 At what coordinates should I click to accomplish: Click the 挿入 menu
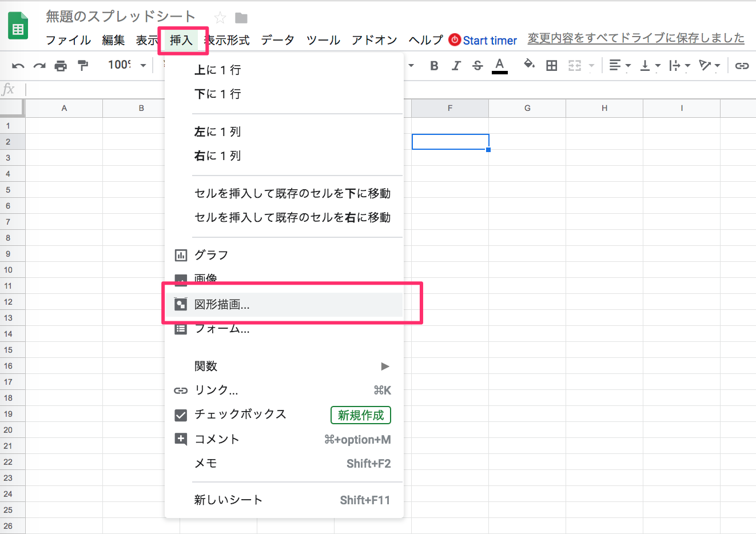pos(181,40)
